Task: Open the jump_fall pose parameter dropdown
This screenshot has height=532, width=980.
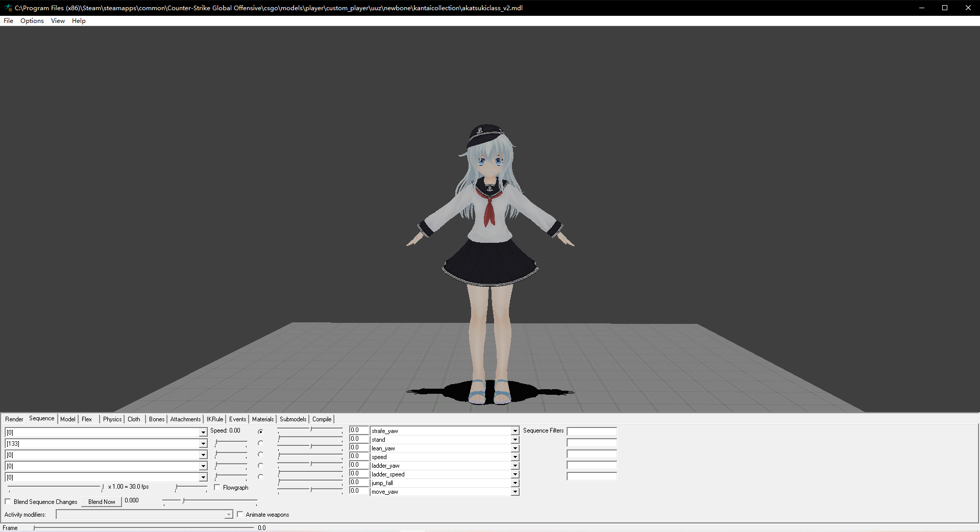Action: (515, 483)
